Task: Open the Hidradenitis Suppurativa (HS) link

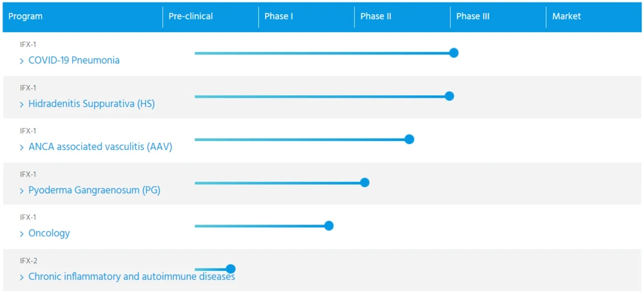Action: pos(91,104)
